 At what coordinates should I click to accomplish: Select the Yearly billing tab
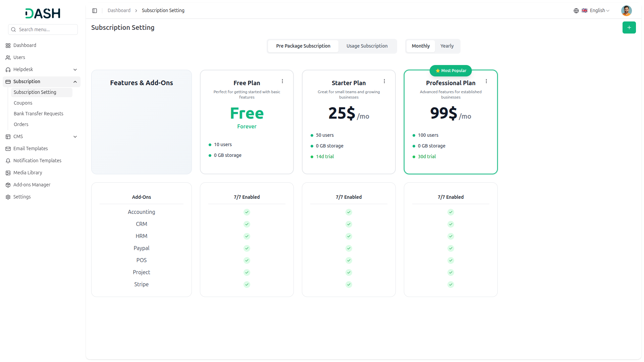coord(447,46)
